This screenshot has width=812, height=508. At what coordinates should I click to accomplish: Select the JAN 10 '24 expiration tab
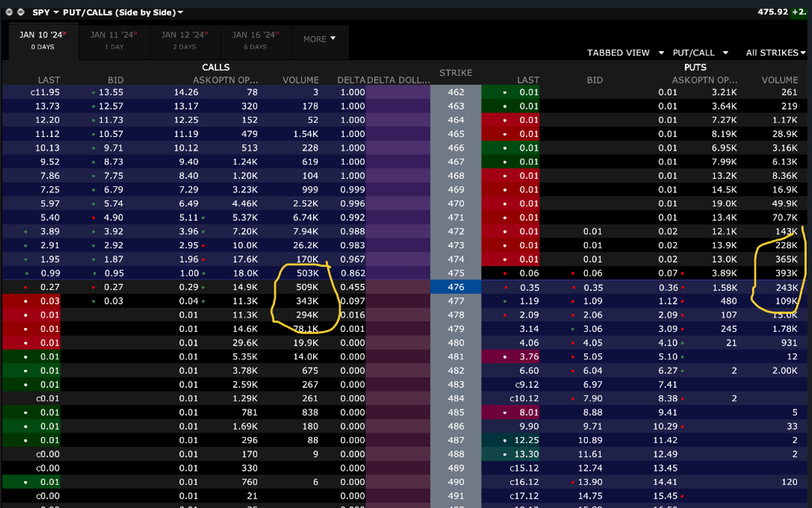tap(43, 40)
